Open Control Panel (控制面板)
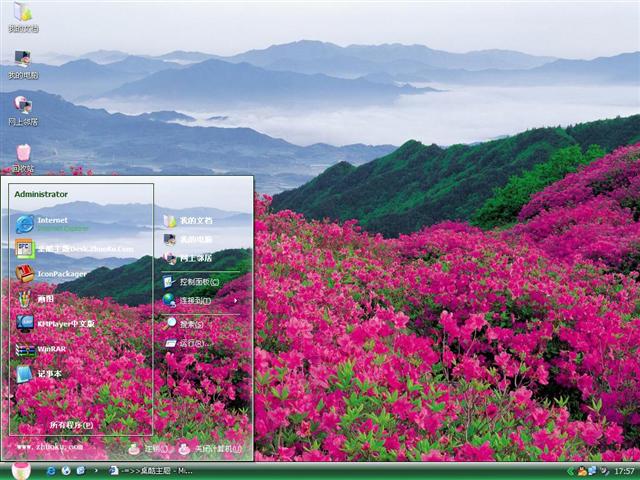Screen dimensions: 640x480 pyautogui.click(x=191, y=282)
